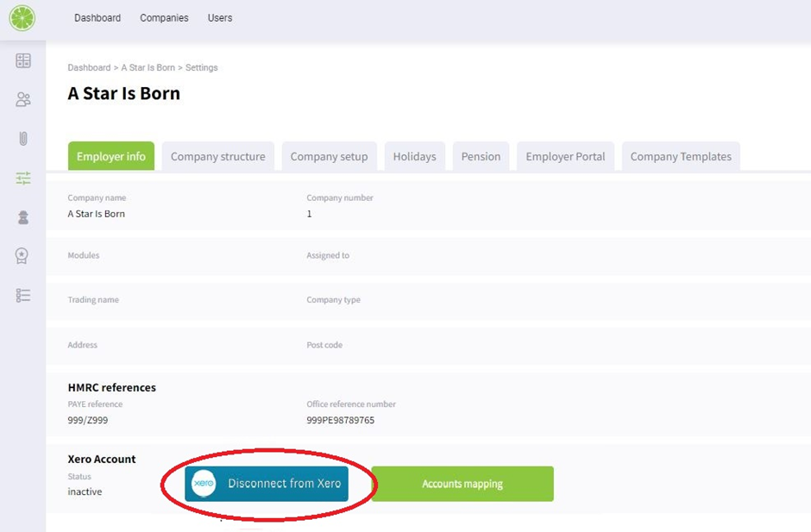811x532 pixels.
Task: Open the star award badge sidebar icon
Action: point(22,255)
